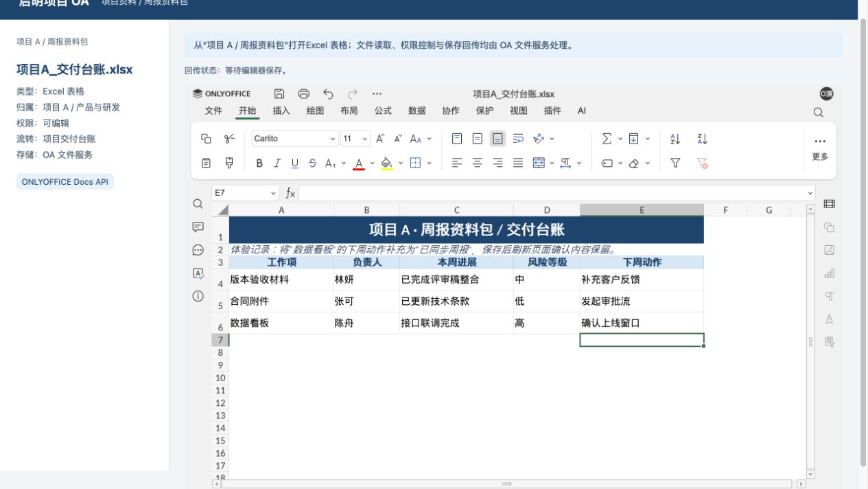Screen dimensions: 868x489
Task: Toggle underline formatting
Action: pyautogui.click(x=295, y=163)
